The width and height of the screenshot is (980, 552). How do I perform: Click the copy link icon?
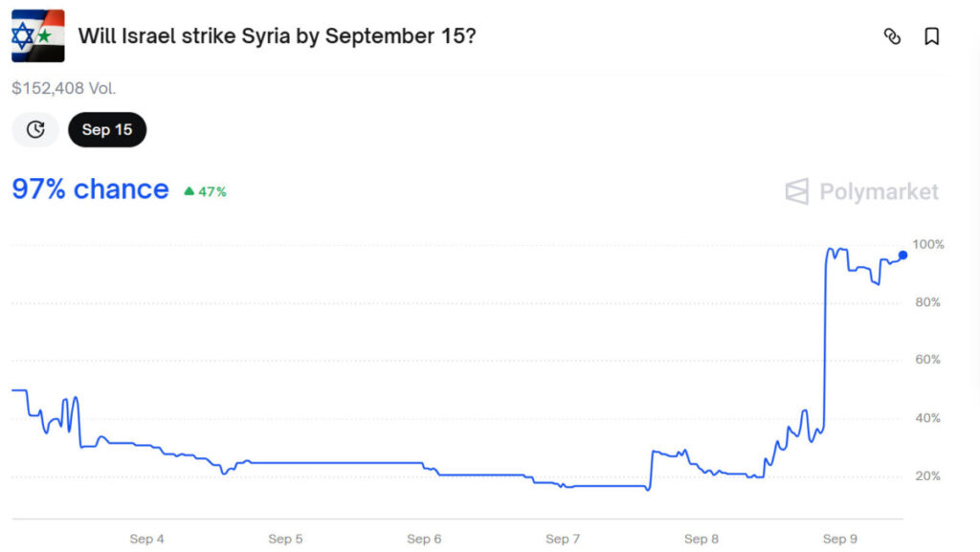coord(892,36)
